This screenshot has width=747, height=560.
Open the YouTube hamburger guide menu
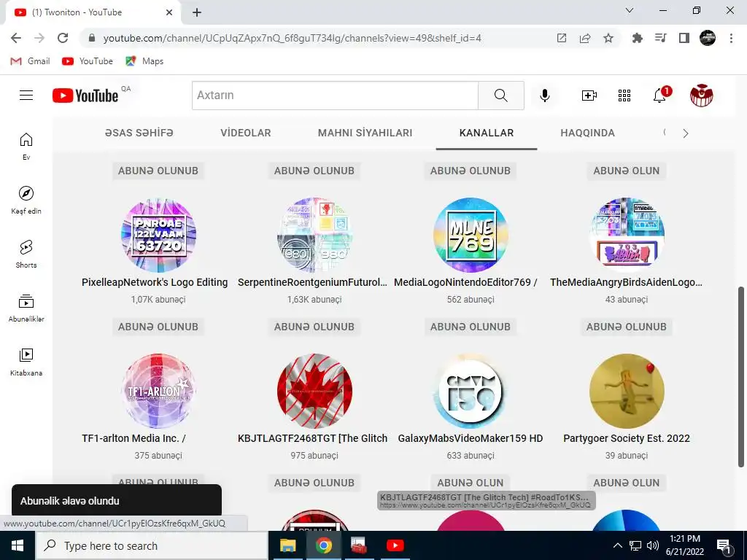pos(26,96)
